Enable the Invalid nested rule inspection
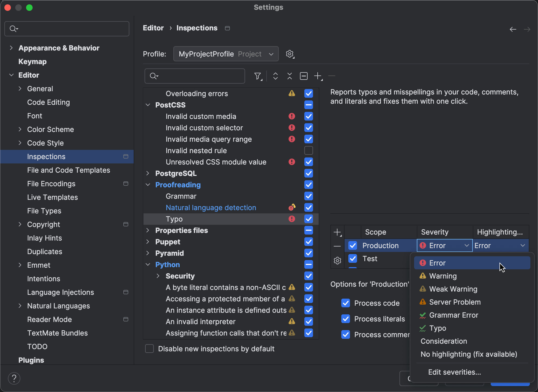The height and width of the screenshot is (392, 538). click(308, 150)
